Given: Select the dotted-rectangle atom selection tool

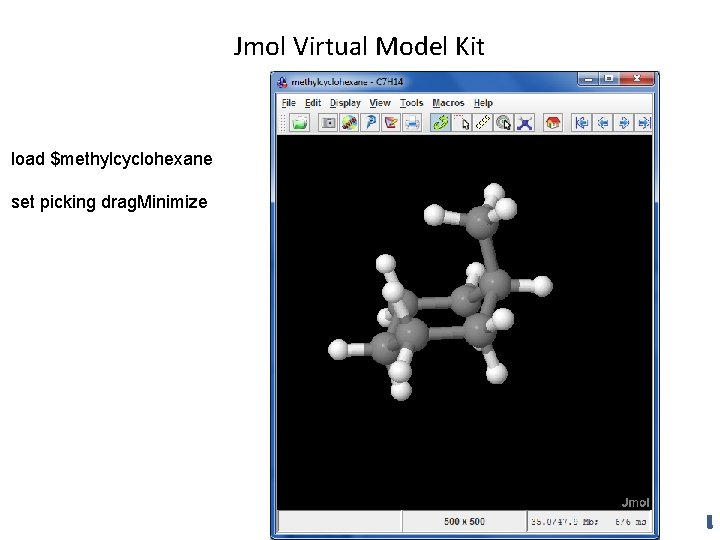Looking at the screenshot, I should click(461, 123).
